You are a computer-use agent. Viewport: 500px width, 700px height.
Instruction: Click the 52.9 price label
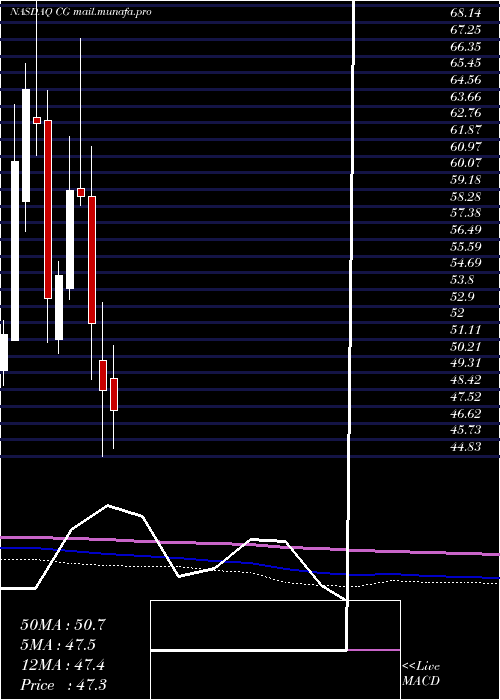pyautogui.click(x=462, y=296)
